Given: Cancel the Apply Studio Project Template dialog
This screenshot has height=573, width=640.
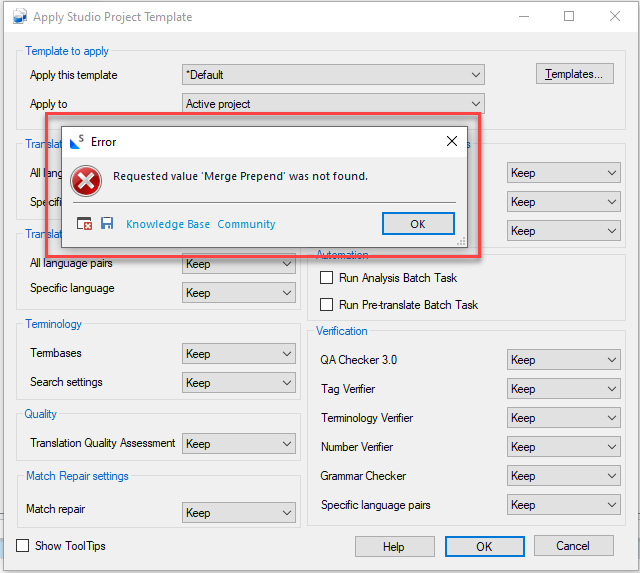Looking at the screenshot, I should [573, 546].
